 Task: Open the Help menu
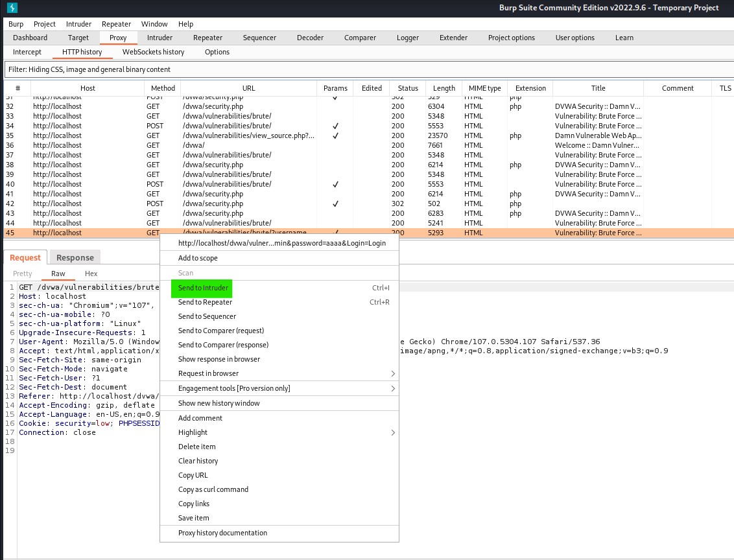(186, 24)
